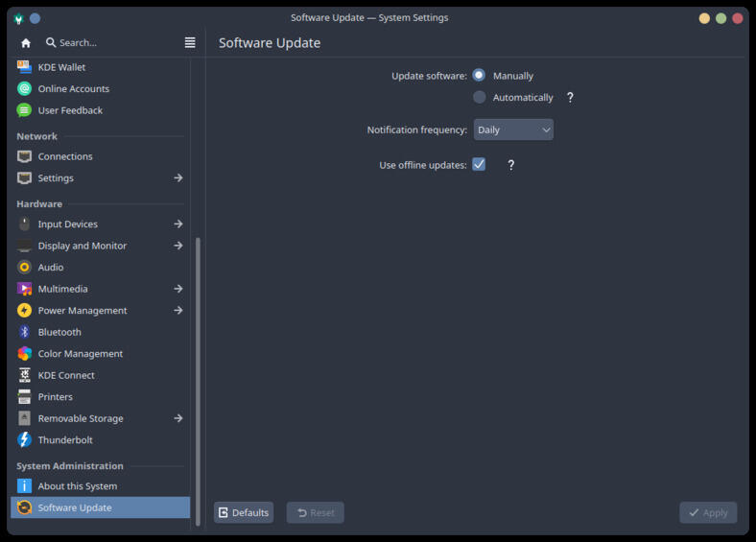
Task: Open the KDE Wallet entry
Action: pos(101,67)
